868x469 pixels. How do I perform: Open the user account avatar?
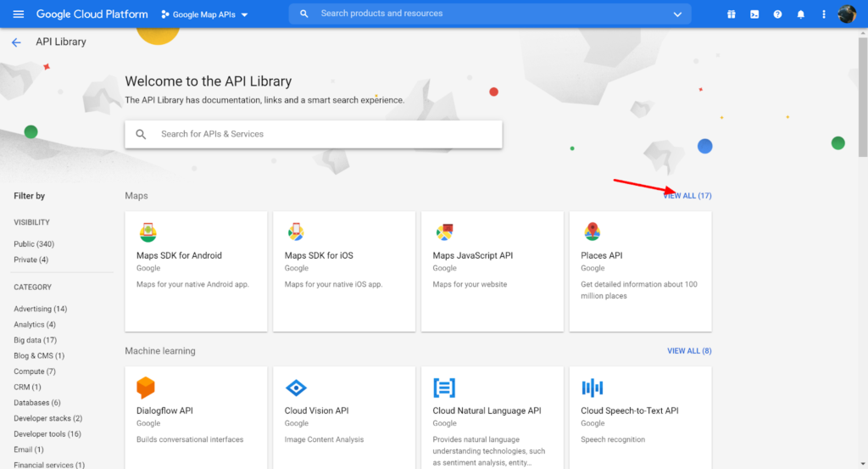point(847,14)
